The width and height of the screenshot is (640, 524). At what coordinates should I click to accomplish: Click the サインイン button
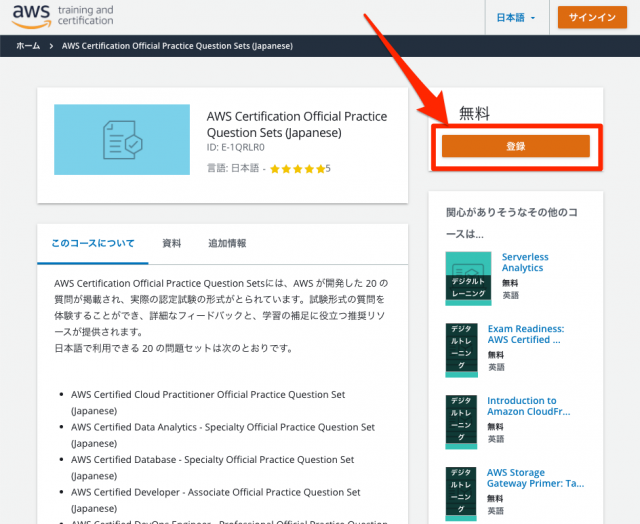click(x=592, y=17)
